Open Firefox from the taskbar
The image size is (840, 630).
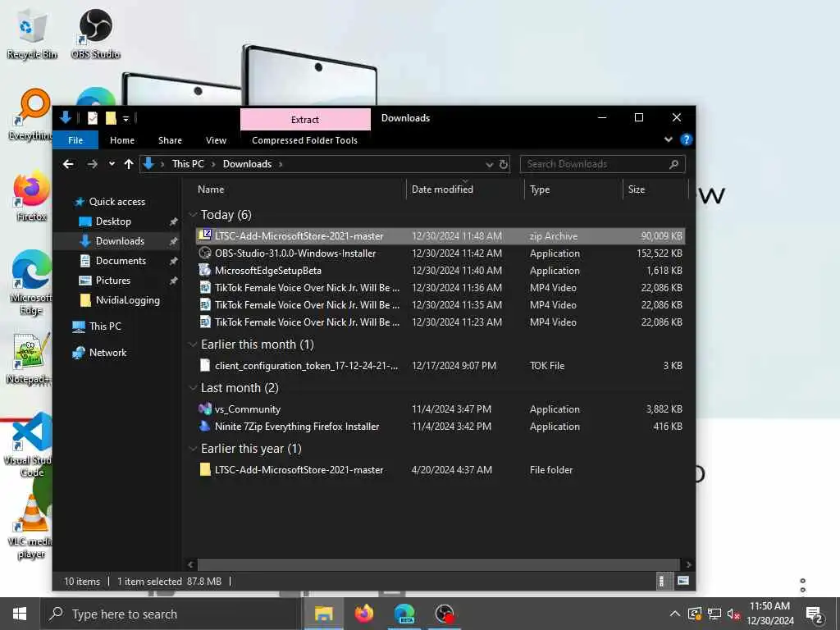tap(364, 614)
